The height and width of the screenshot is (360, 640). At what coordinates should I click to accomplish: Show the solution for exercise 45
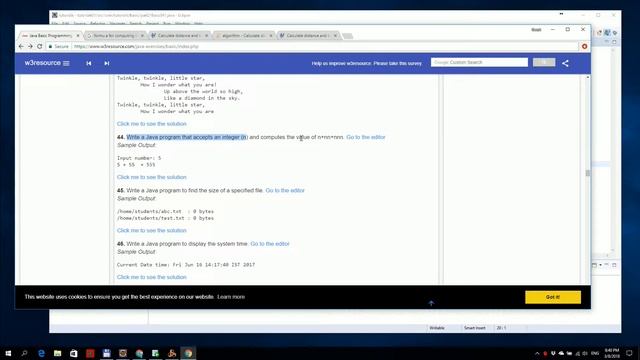click(152, 231)
